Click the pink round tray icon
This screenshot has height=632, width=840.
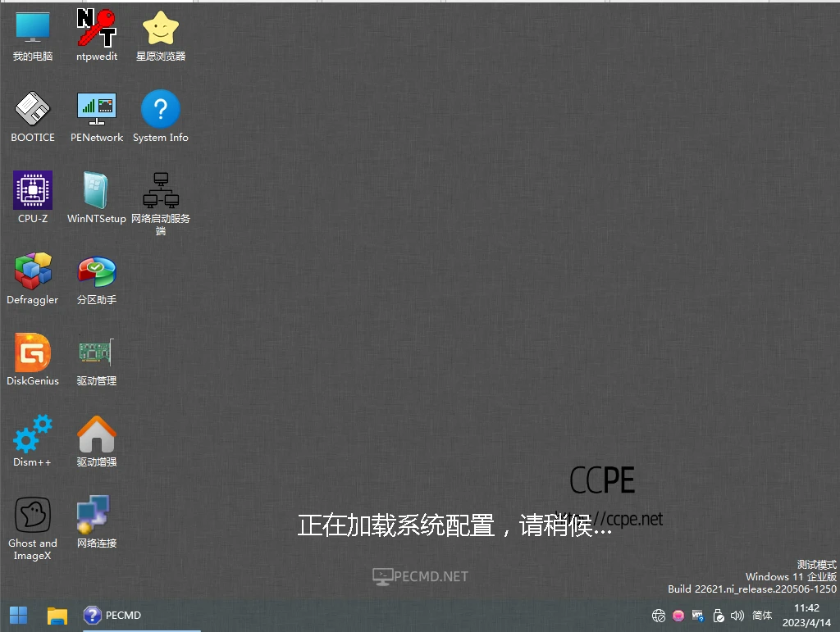pyautogui.click(x=678, y=616)
